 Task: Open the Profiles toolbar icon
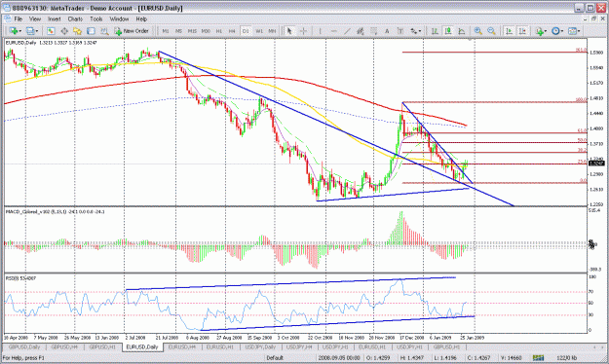pyautogui.click(x=30, y=31)
